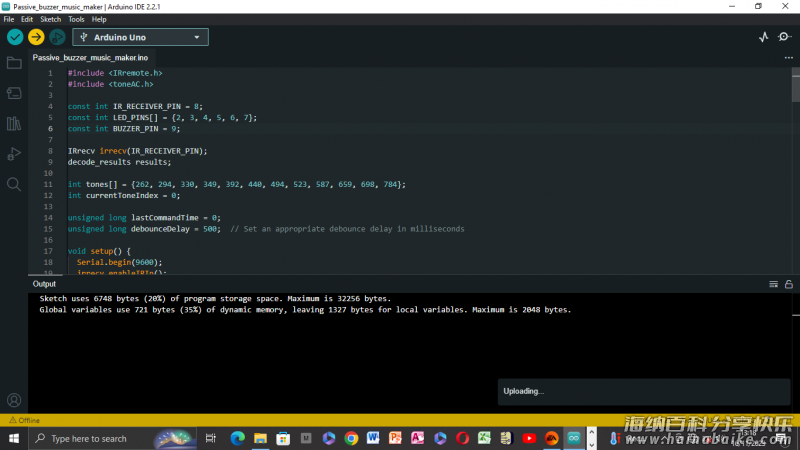Open the Sketchbook folder panel
Image resolution: width=800 pixels, height=450 pixels.
click(x=14, y=63)
